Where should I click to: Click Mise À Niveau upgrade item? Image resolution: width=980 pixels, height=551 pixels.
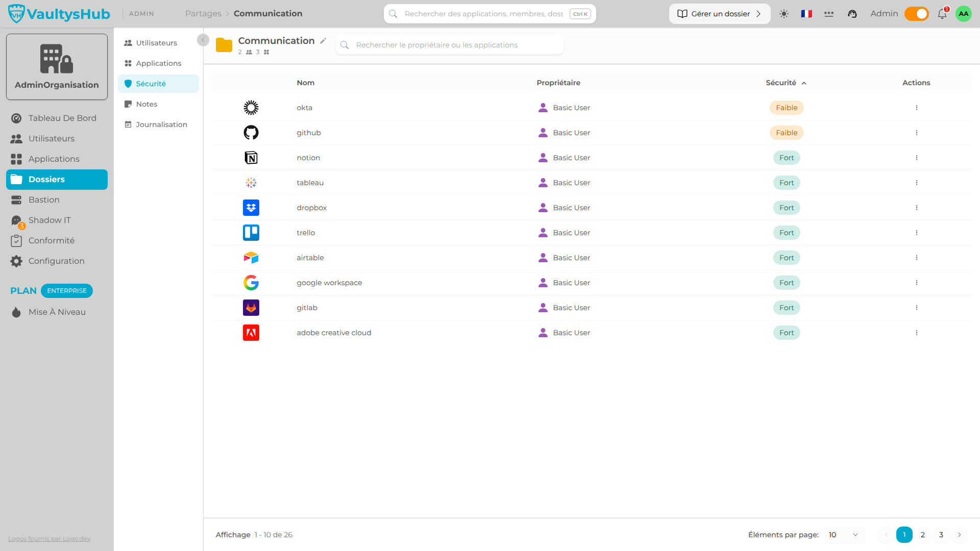(57, 312)
